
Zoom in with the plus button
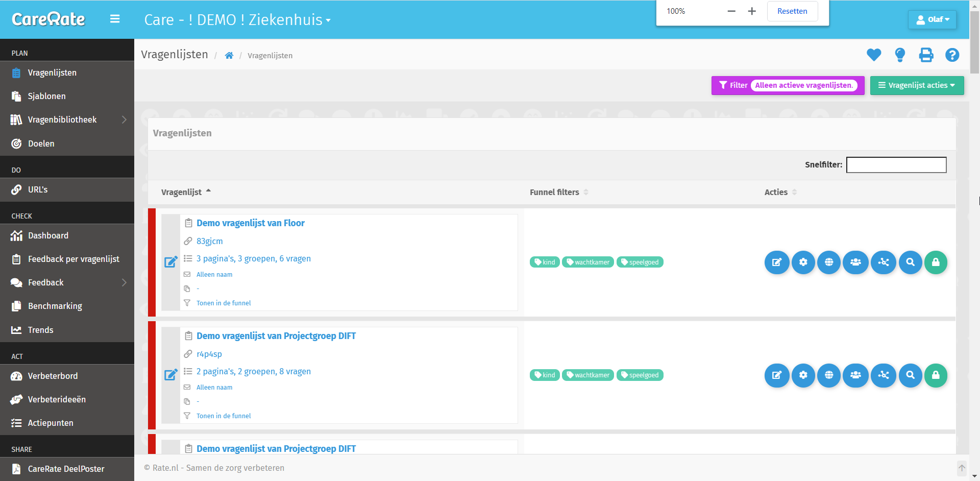(x=752, y=11)
